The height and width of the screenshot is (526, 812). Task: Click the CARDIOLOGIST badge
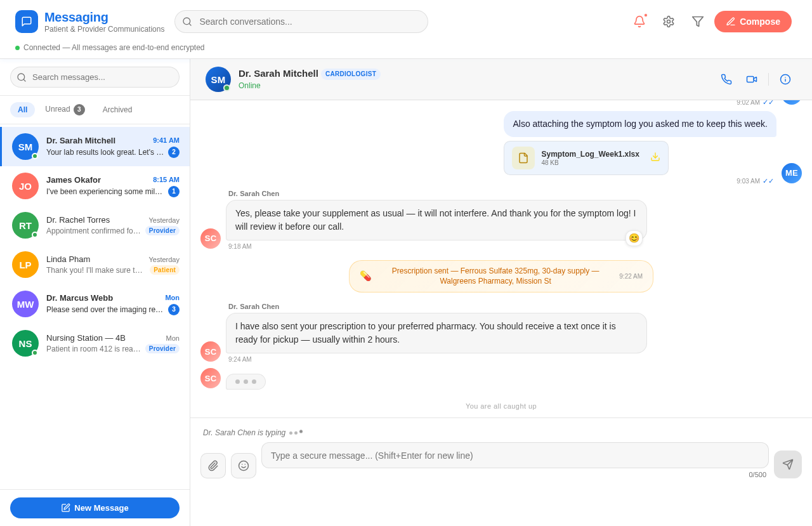tap(351, 74)
